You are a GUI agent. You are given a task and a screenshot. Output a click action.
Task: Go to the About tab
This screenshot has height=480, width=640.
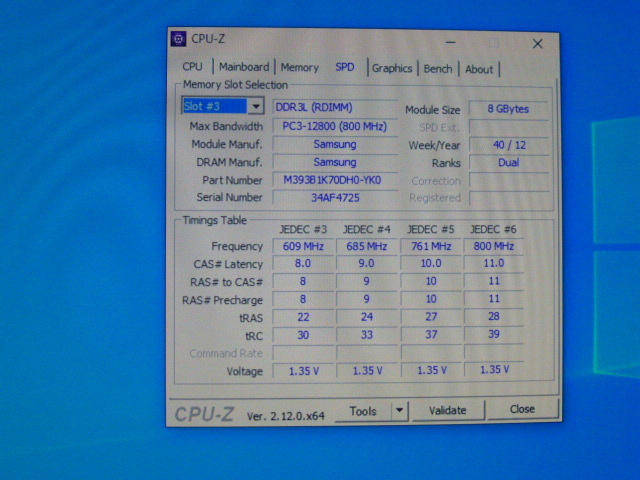(479, 69)
